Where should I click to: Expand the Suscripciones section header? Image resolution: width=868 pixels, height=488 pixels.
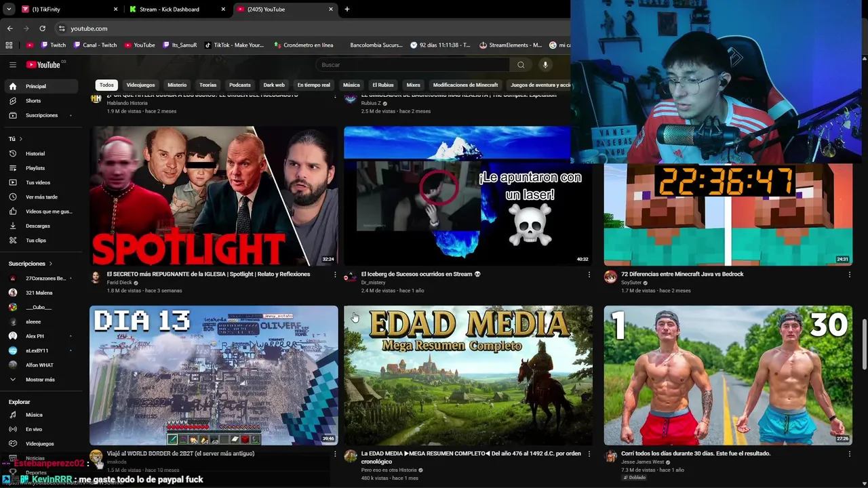(31, 264)
